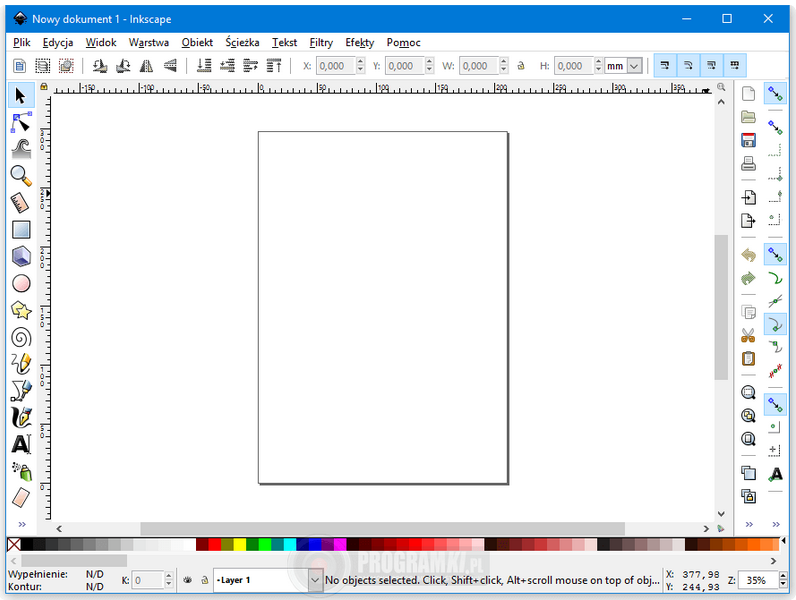Open the mm units dropdown
Image resolution: width=796 pixels, height=600 pixels.
click(635, 66)
